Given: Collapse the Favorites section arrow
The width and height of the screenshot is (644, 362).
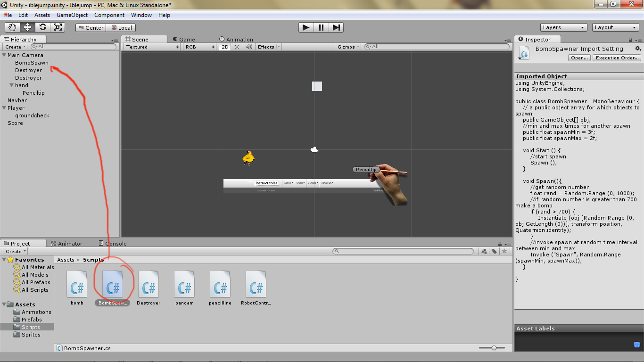Looking at the screenshot, I should (x=4, y=260).
